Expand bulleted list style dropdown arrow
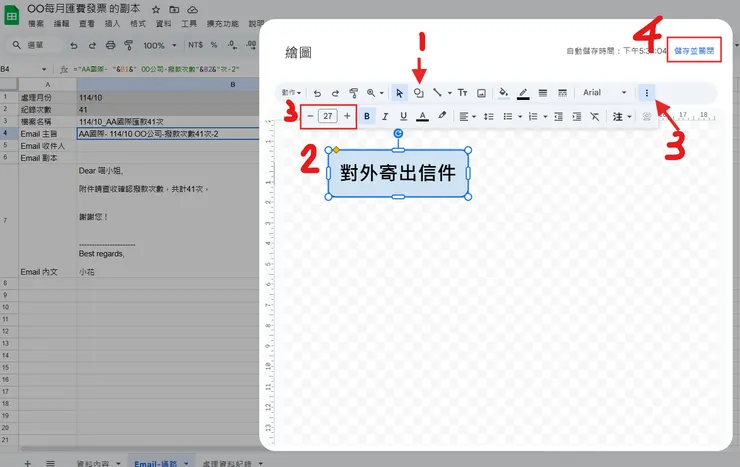The image size is (740, 467). (520, 117)
